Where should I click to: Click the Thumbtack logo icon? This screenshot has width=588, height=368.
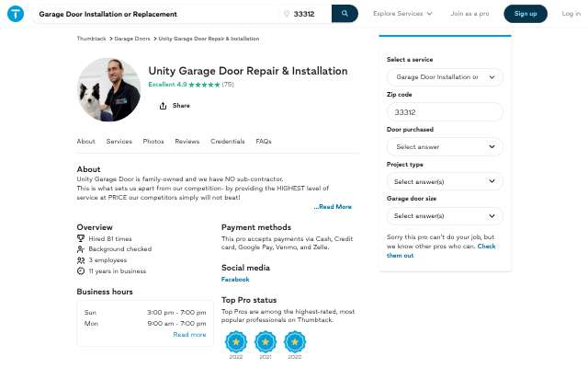[x=16, y=14]
